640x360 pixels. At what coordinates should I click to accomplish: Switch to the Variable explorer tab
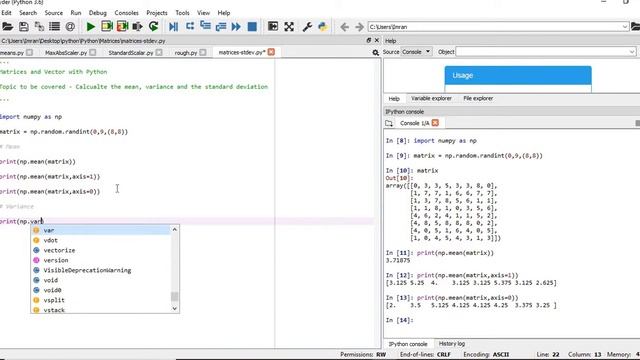[431, 98]
